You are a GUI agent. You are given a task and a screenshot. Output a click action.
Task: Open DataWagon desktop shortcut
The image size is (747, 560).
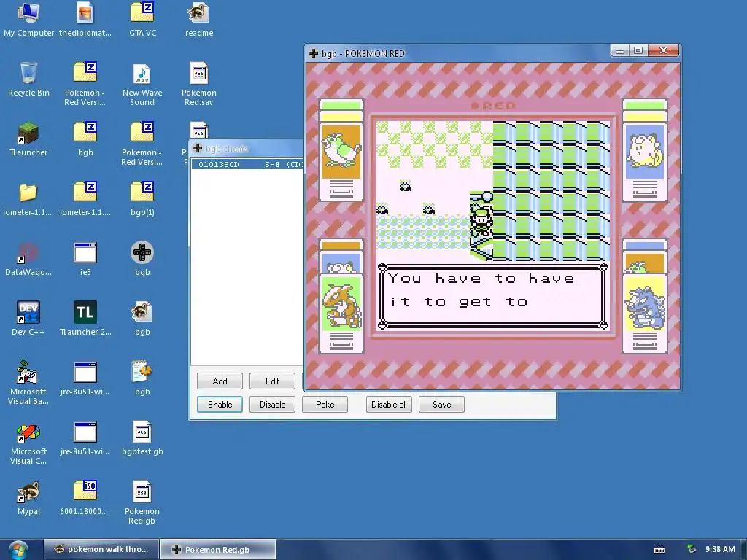pyautogui.click(x=28, y=259)
